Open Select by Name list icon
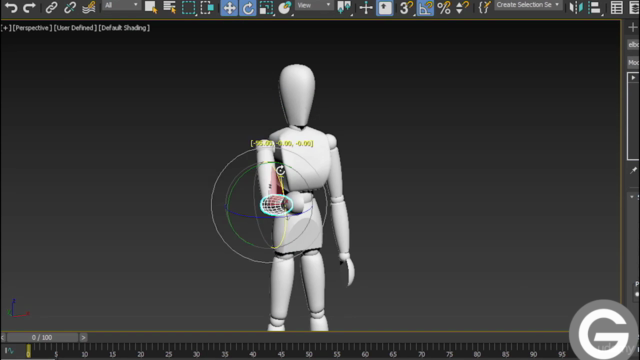The image size is (640, 360). tap(169, 7)
